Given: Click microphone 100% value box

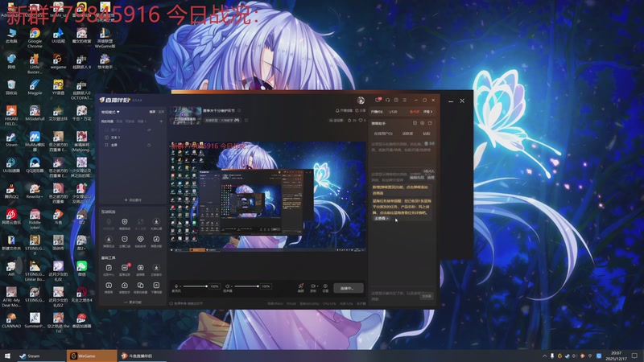Looking at the screenshot, I should (x=214, y=286).
